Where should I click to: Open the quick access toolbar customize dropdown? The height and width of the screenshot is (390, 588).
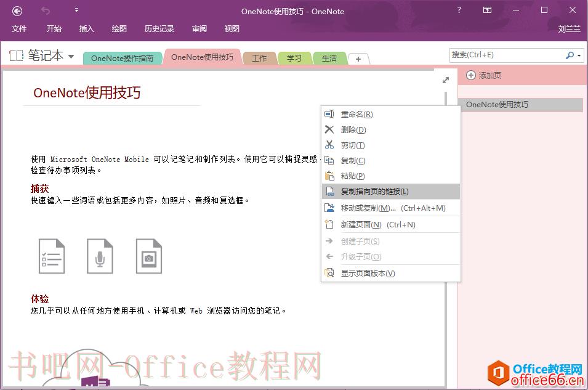(x=76, y=10)
